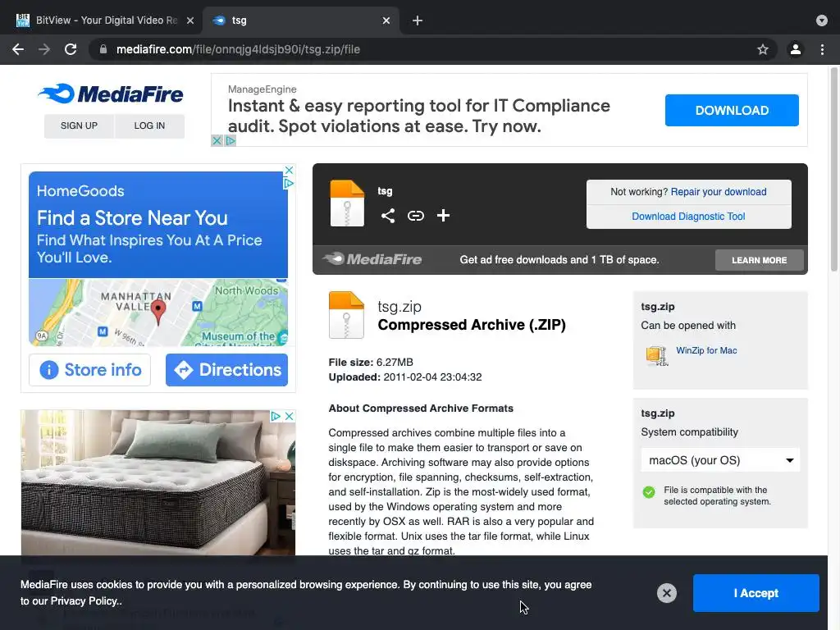
Task: Dismiss the cookie banner with X icon
Action: [x=666, y=593]
